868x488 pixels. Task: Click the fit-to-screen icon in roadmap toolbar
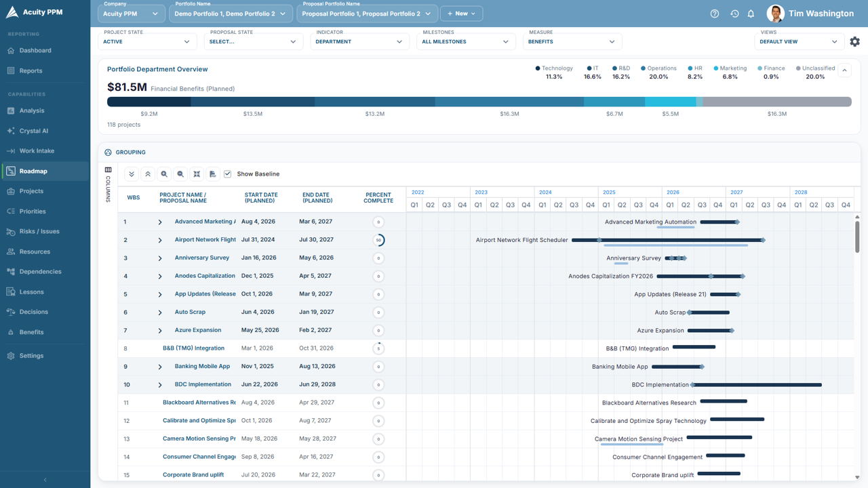pos(197,174)
